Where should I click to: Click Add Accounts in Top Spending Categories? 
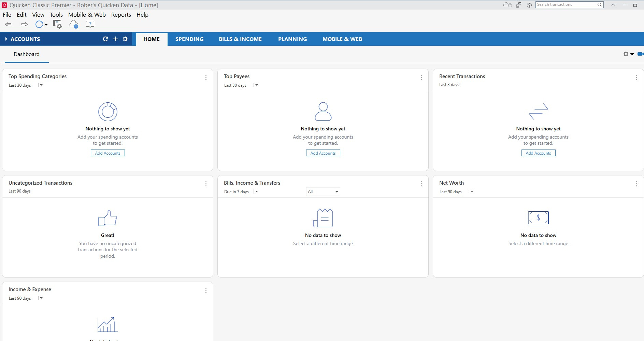[108, 153]
